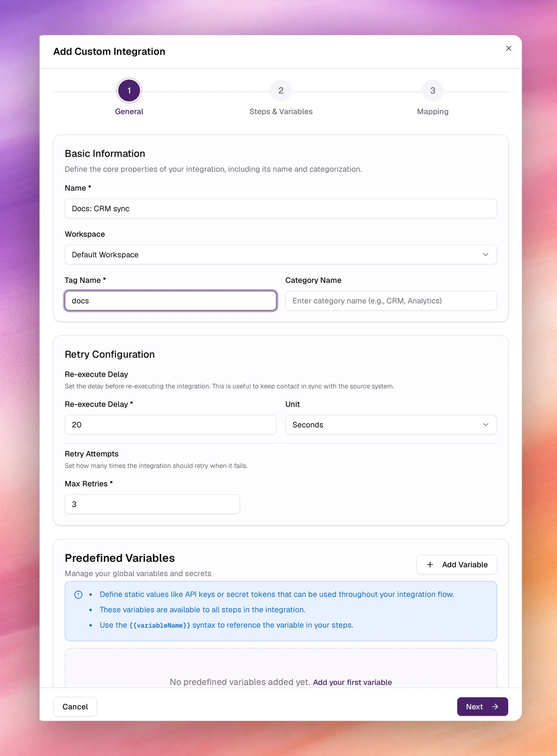Click the Add Variable button label
The image size is (557, 756).
coord(465,564)
